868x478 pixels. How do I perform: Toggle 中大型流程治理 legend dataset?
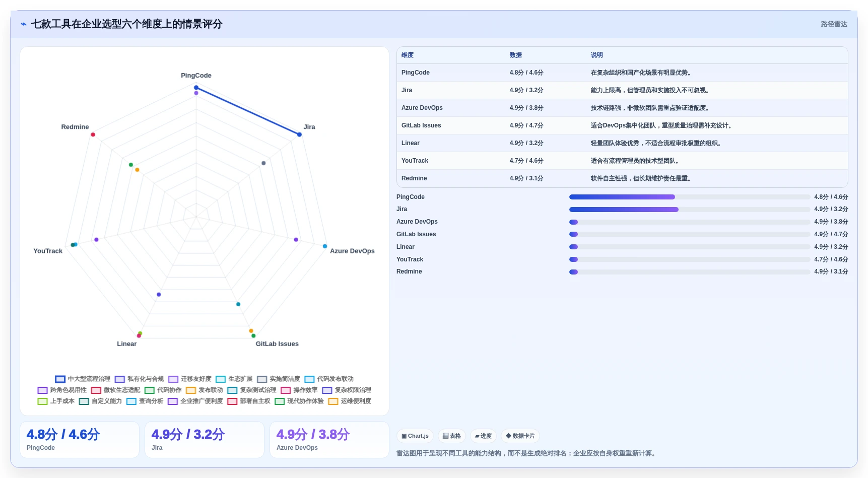click(83, 379)
